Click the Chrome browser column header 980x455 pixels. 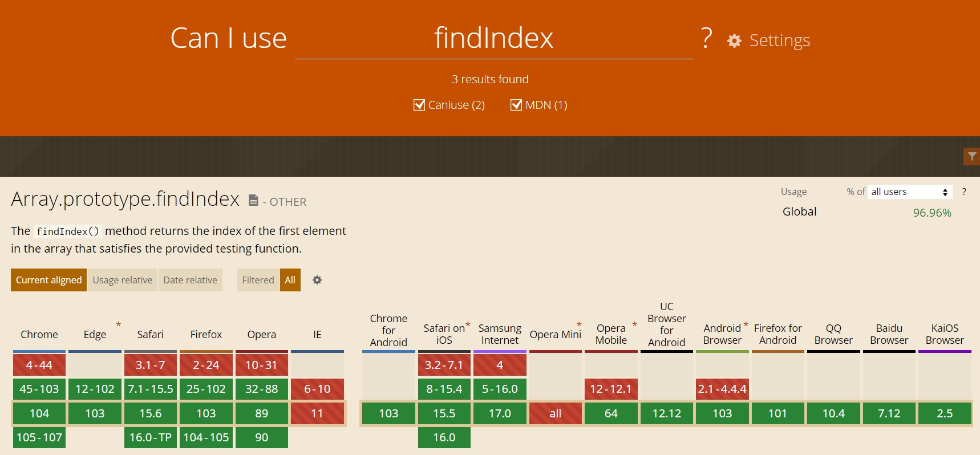(39, 334)
